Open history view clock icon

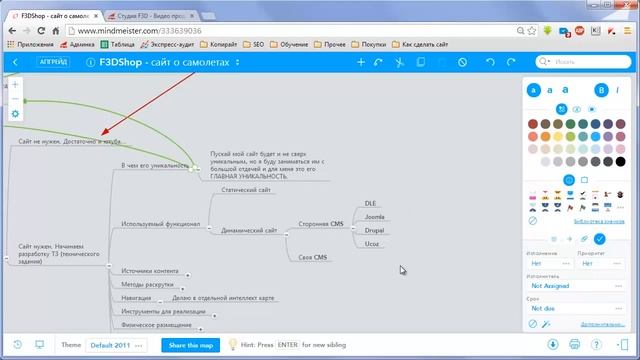(x=18, y=345)
